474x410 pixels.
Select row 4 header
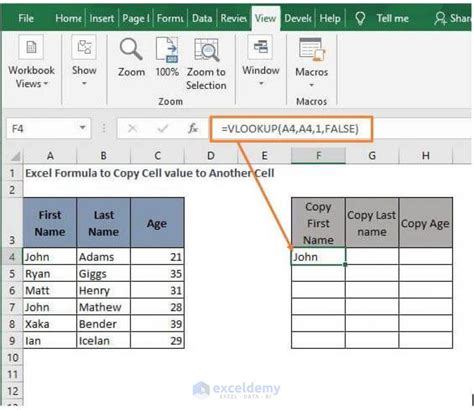point(12,257)
